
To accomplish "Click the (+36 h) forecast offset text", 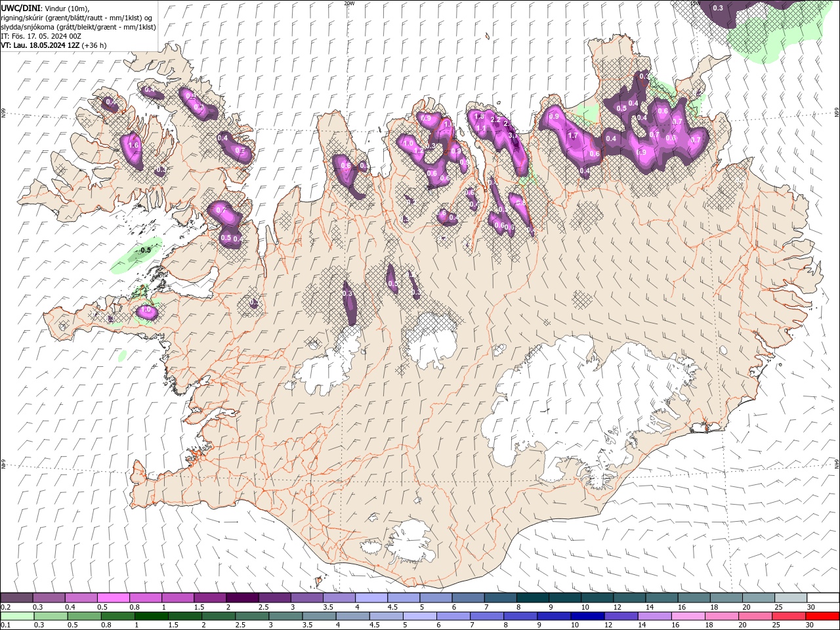I will pos(94,45).
